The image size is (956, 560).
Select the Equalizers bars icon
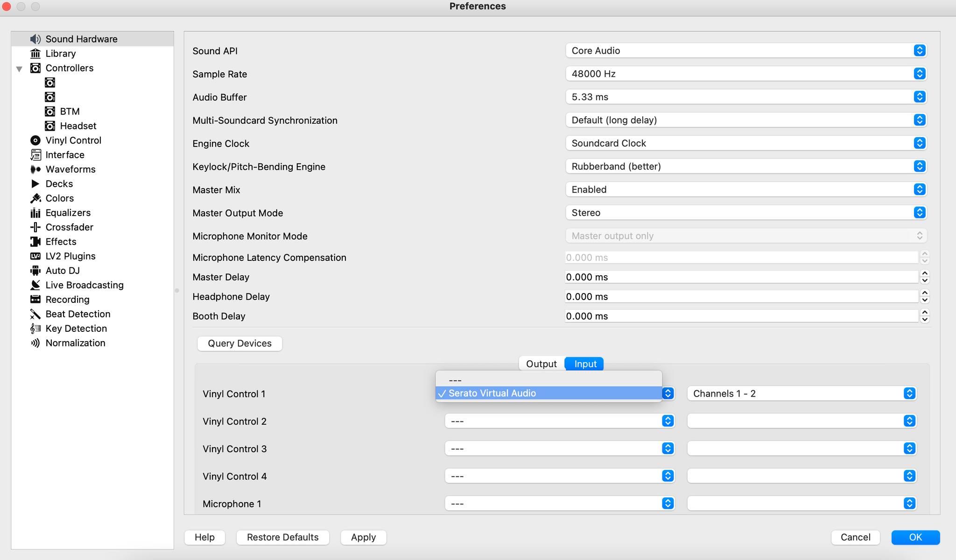pos(35,213)
